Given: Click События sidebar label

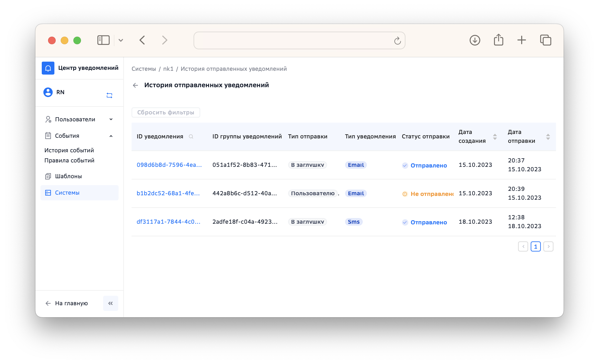Looking at the screenshot, I should (67, 136).
